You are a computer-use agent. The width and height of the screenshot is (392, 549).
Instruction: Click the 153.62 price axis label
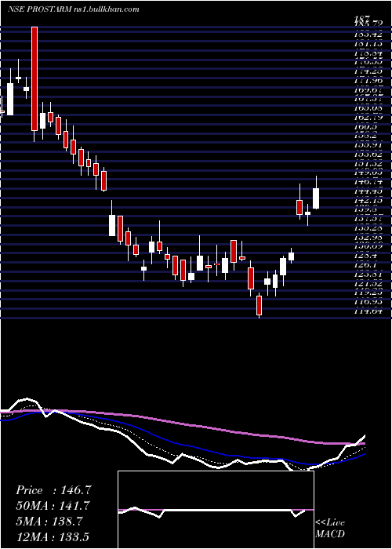click(368, 154)
